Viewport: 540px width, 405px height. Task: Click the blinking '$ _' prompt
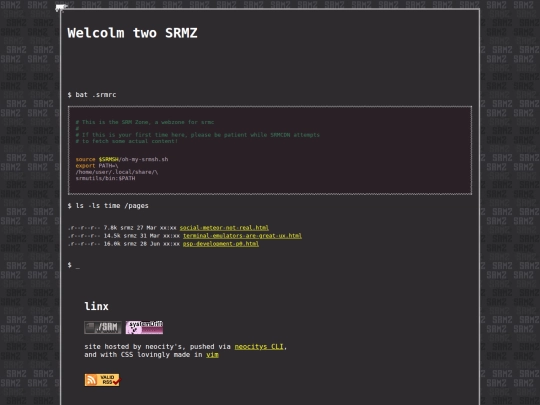[74, 265]
